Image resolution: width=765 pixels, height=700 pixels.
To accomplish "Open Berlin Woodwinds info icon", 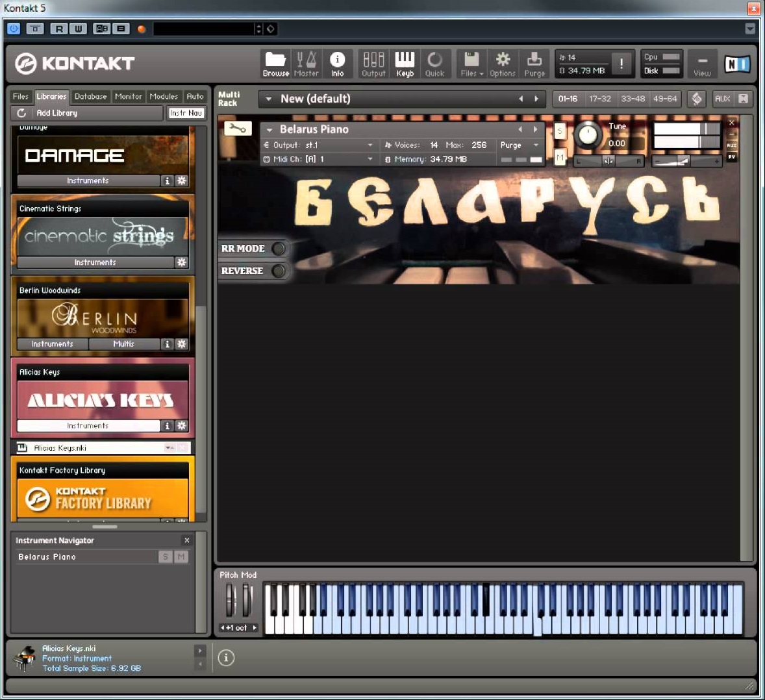I will (x=168, y=344).
